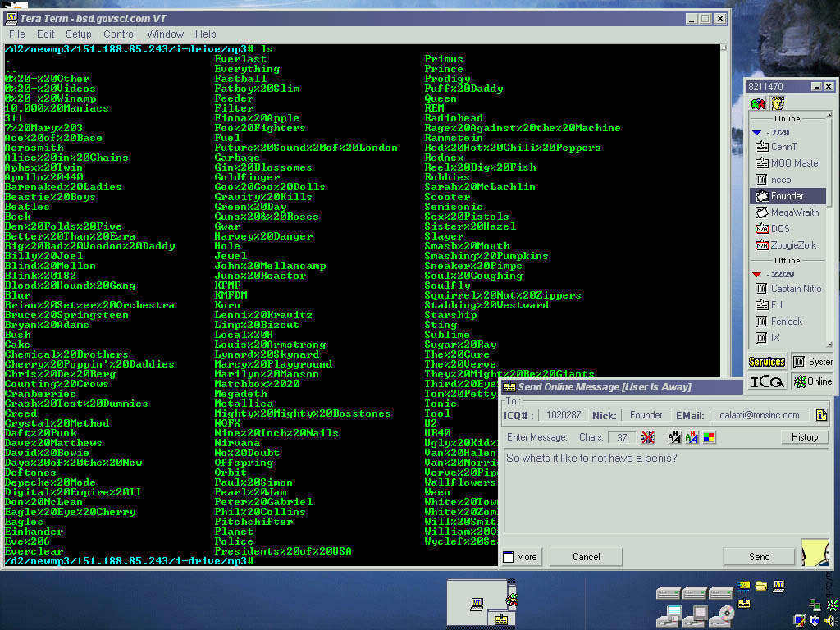Open the message color picker swatch
This screenshot has height=630, width=840.
tap(709, 437)
